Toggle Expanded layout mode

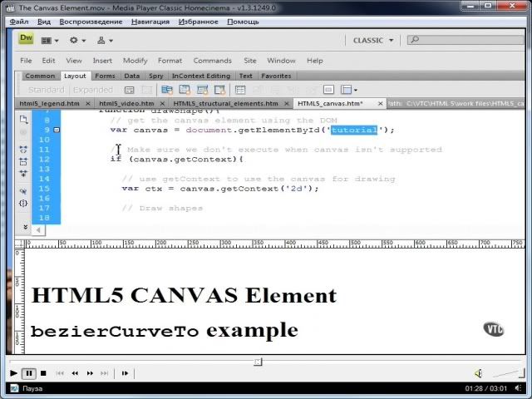pyautogui.click(x=93, y=90)
